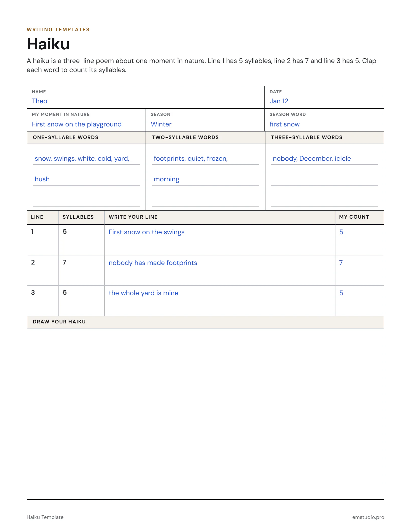Click the Name field containing Theo
Screen dimensions: 411x532
[x=146, y=97]
